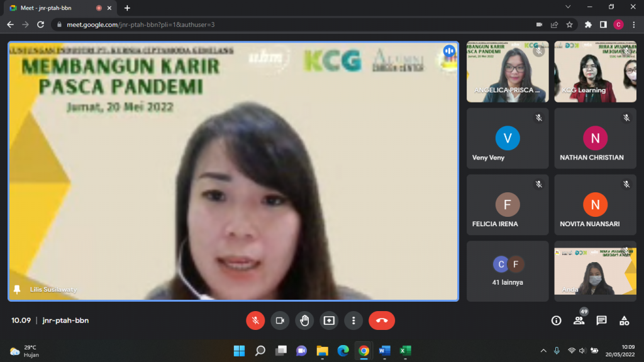The height and width of the screenshot is (362, 644).
Task: Open more options three-dot menu in Meet
Action: click(353, 321)
